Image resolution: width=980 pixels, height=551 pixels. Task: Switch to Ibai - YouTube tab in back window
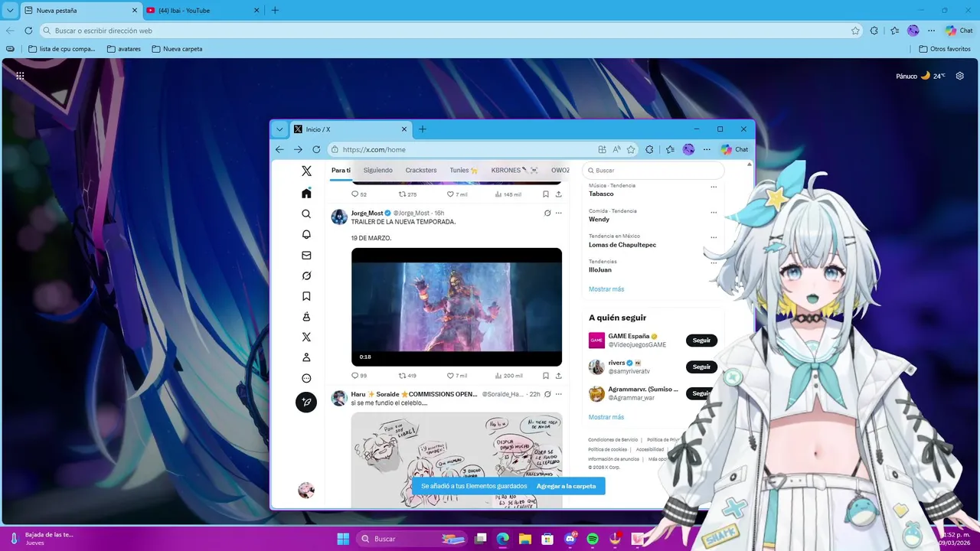coord(201,10)
